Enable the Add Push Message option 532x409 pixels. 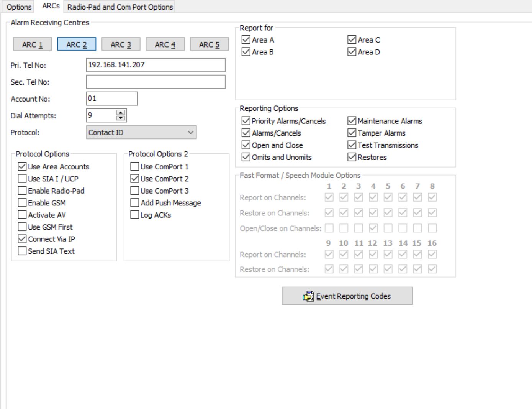click(135, 203)
